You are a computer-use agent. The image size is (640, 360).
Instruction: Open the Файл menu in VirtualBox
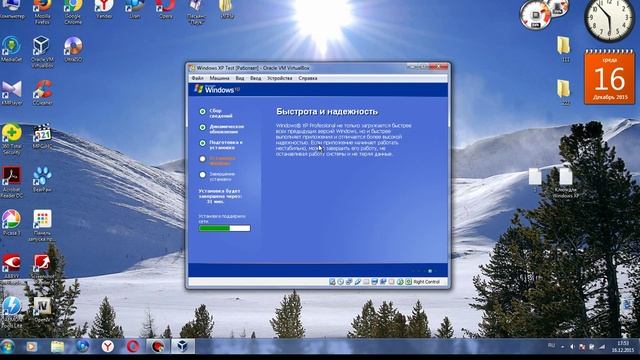(x=197, y=78)
